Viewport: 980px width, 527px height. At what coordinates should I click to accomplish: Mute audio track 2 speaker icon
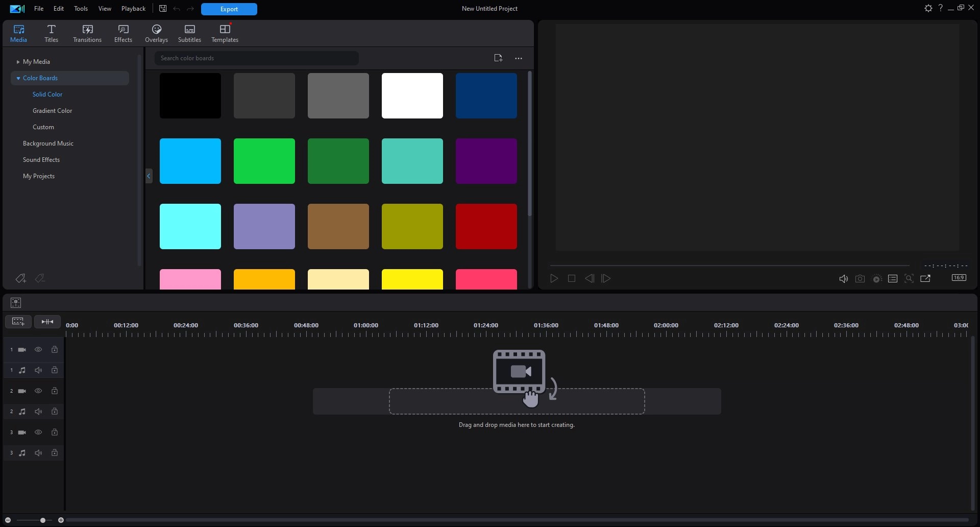[38, 412]
